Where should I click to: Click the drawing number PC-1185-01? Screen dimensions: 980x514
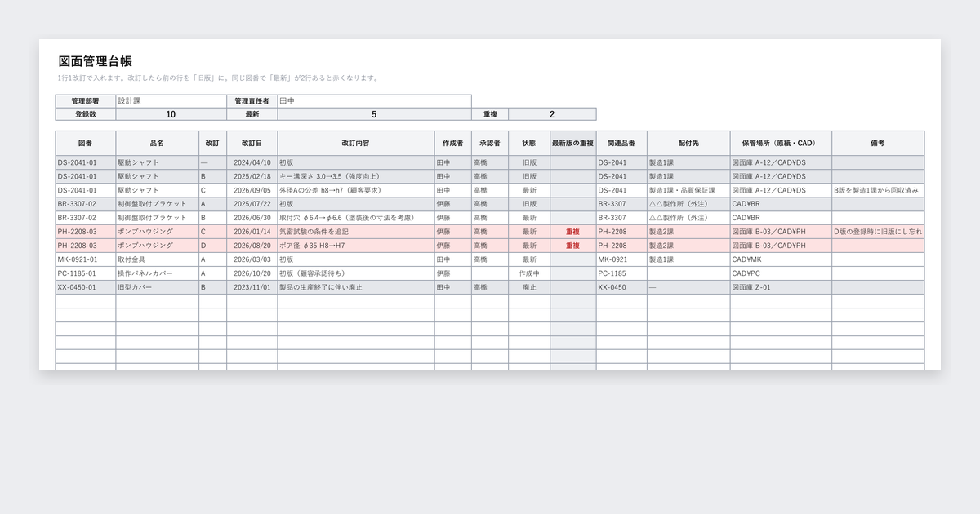tap(86, 273)
